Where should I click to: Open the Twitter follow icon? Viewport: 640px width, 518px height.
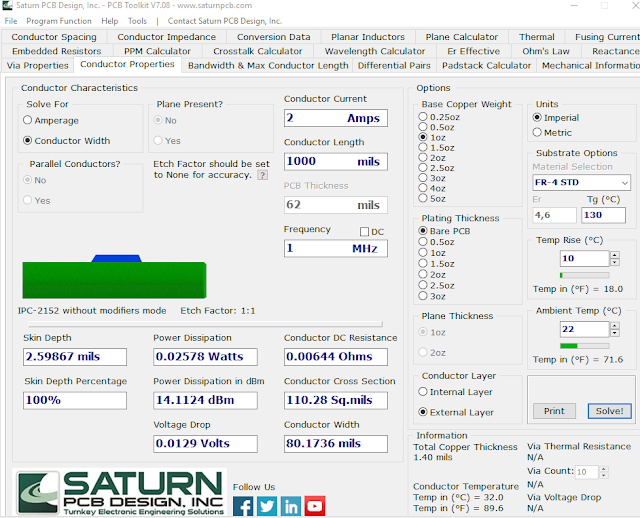(267, 506)
